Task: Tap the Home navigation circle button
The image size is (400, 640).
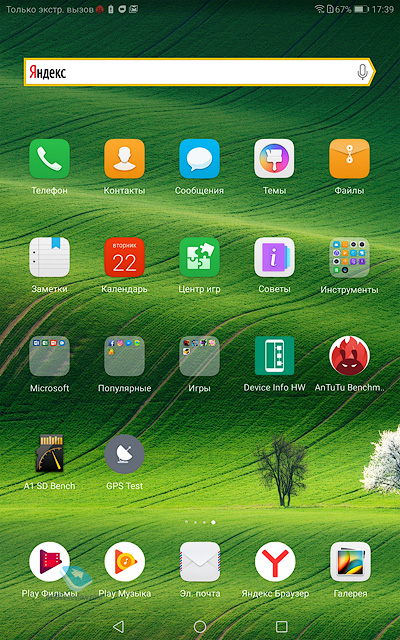Action: [200, 626]
